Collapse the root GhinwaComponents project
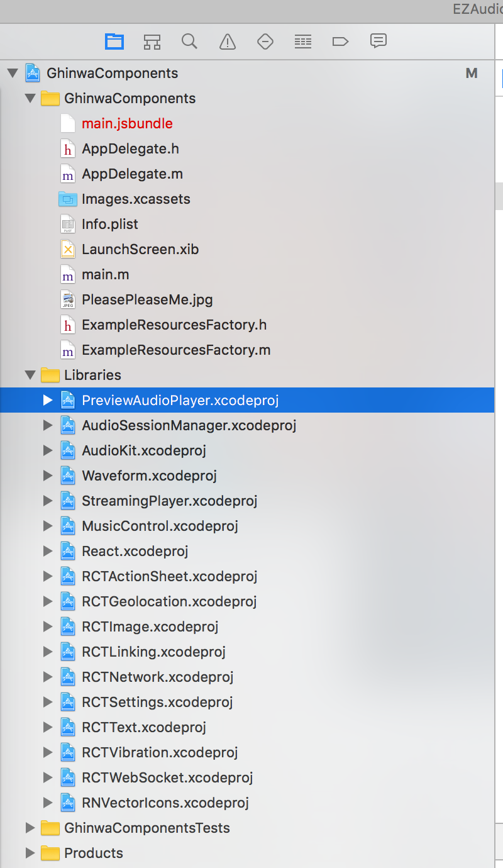This screenshot has width=503, height=868. (x=12, y=74)
